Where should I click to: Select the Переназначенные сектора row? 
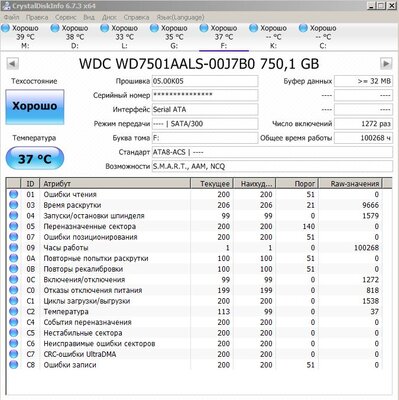click(194, 226)
